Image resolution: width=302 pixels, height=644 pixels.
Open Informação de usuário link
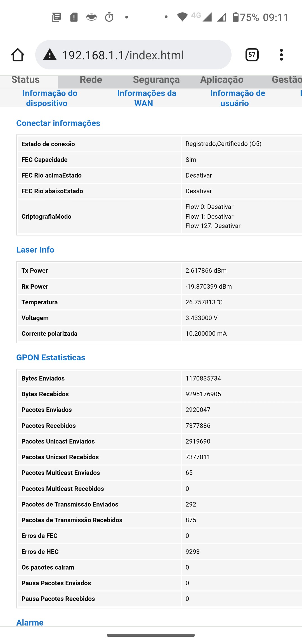(x=237, y=98)
